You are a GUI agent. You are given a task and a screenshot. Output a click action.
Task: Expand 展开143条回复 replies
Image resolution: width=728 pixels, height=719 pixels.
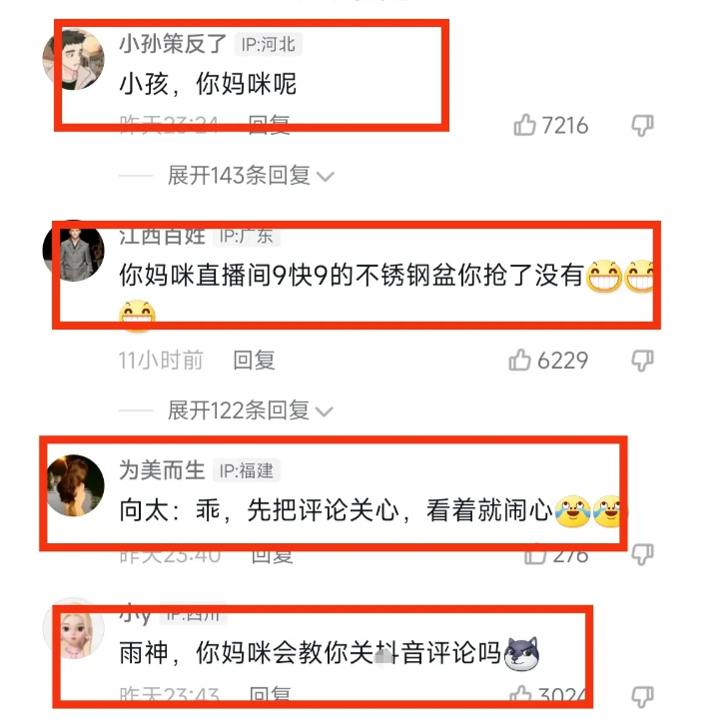coord(251,176)
